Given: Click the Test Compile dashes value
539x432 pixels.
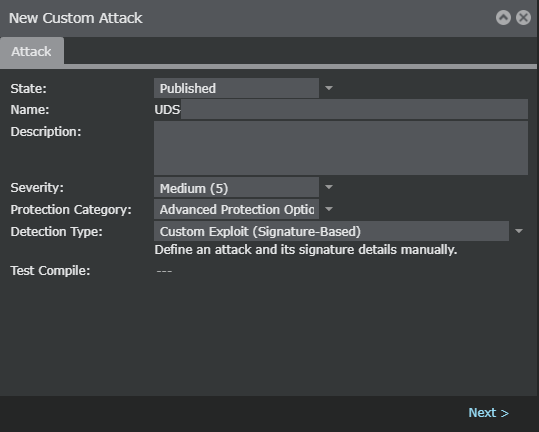Looking at the screenshot, I should coord(164,271).
